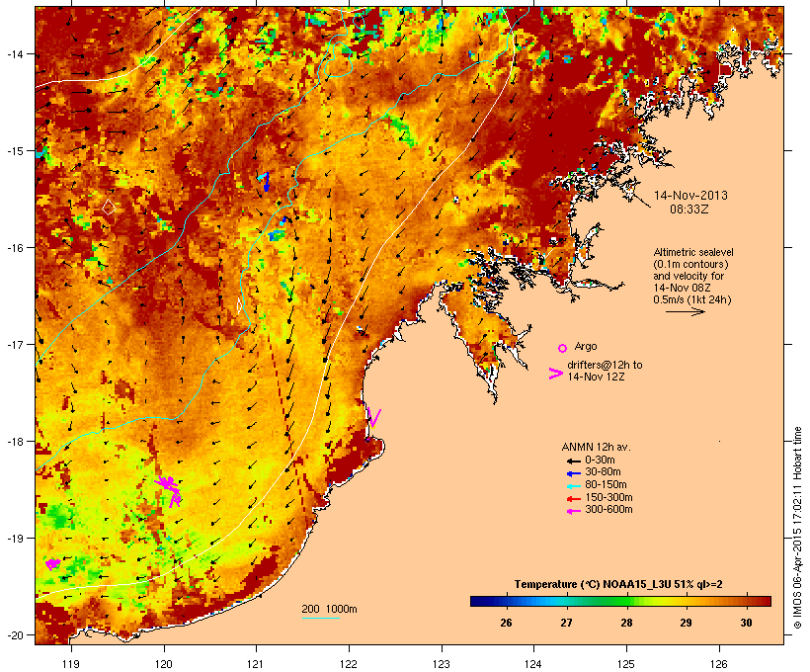This screenshot has height=672, width=810.
Task: Click the Temperature NOAA15_L3U colorbar title
Action: point(618,585)
